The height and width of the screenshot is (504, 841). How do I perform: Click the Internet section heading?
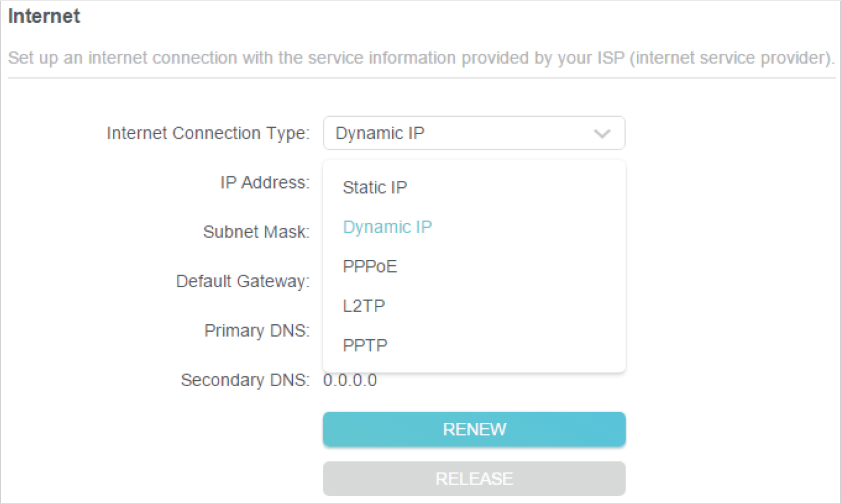click(44, 16)
